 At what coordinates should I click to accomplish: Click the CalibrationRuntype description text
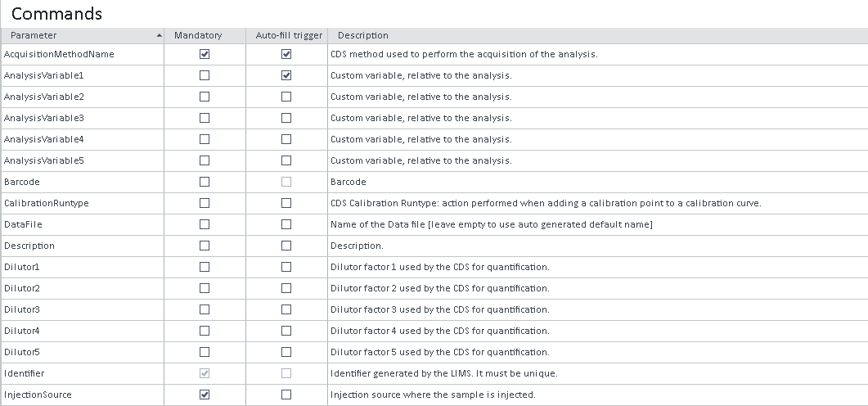546,203
